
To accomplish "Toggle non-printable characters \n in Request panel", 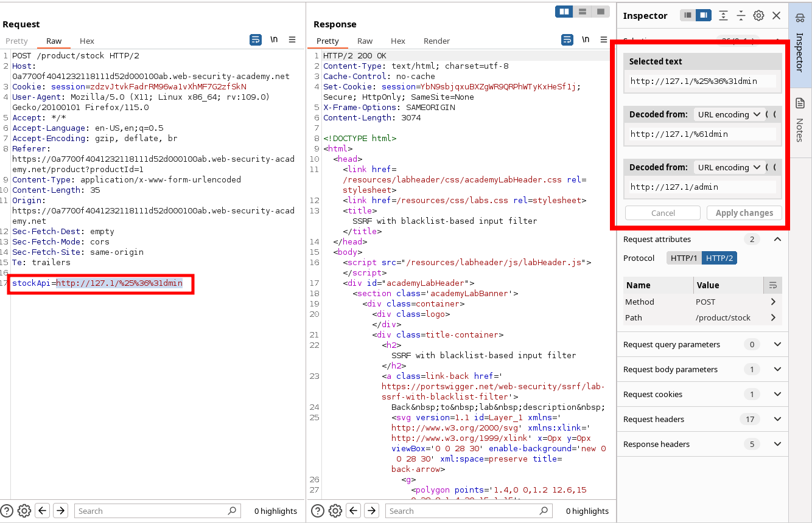I will (x=275, y=40).
